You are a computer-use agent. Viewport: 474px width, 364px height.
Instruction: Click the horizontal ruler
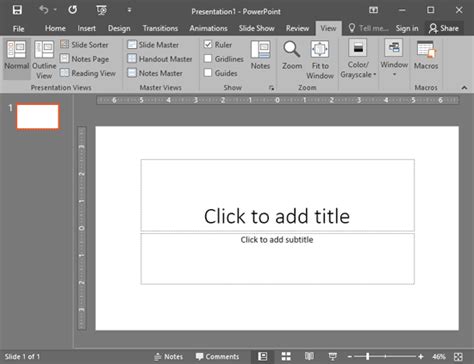tap(277, 100)
